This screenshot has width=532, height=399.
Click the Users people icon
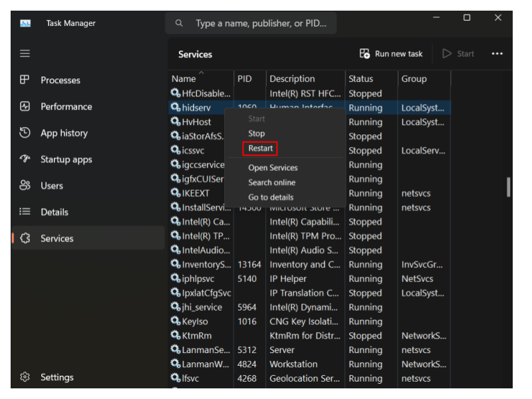pos(25,186)
